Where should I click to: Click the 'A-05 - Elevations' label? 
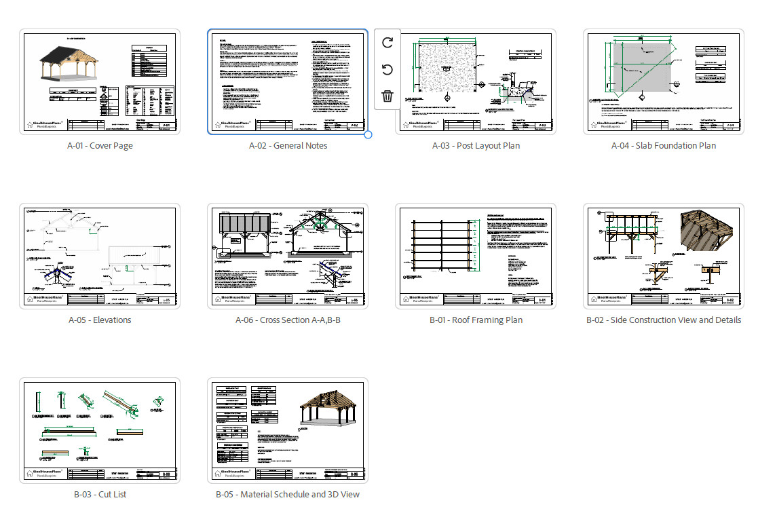[x=100, y=320]
